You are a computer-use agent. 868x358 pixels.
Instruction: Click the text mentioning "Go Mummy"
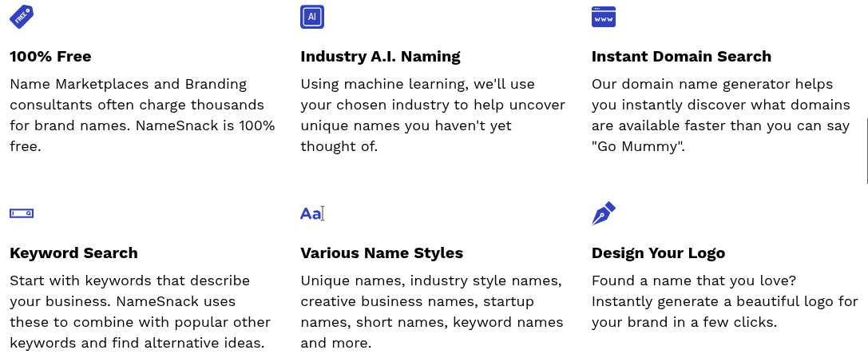pyautogui.click(x=721, y=115)
